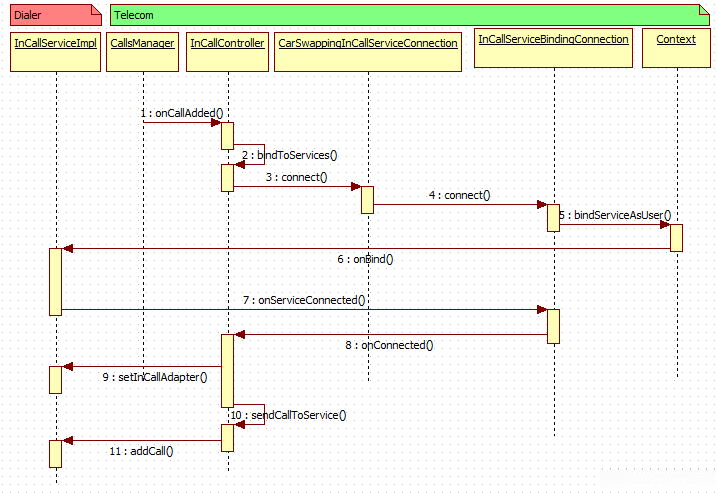Click the Context object box
This screenshot has height=493, width=717.
pyautogui.click(x=676, y=48)
